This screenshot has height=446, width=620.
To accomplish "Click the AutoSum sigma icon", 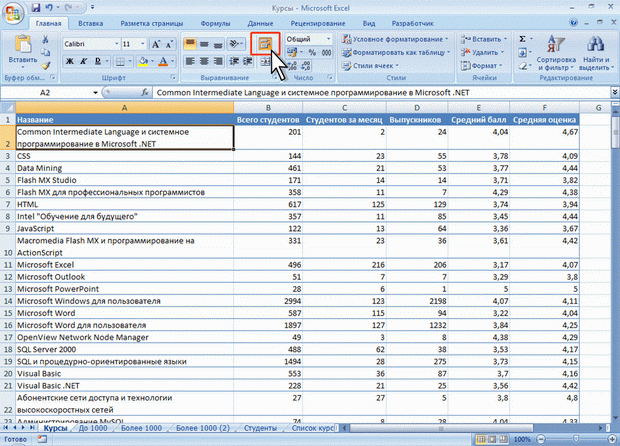I will click(522, 39).
